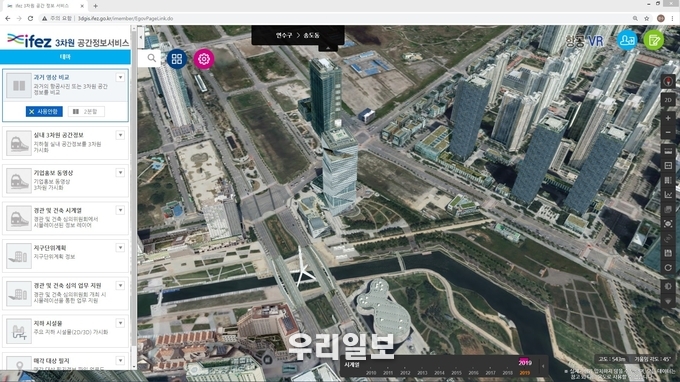680x382 pixels.
Task: Click the ifez logo
Action: [x=29, y=41]
